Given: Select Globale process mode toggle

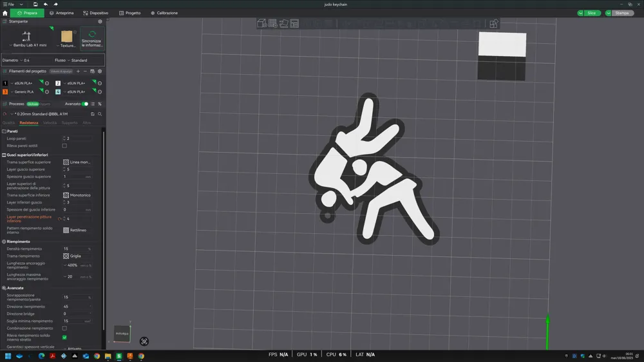Looking at the screenshot, I should [x=32, y=104].
